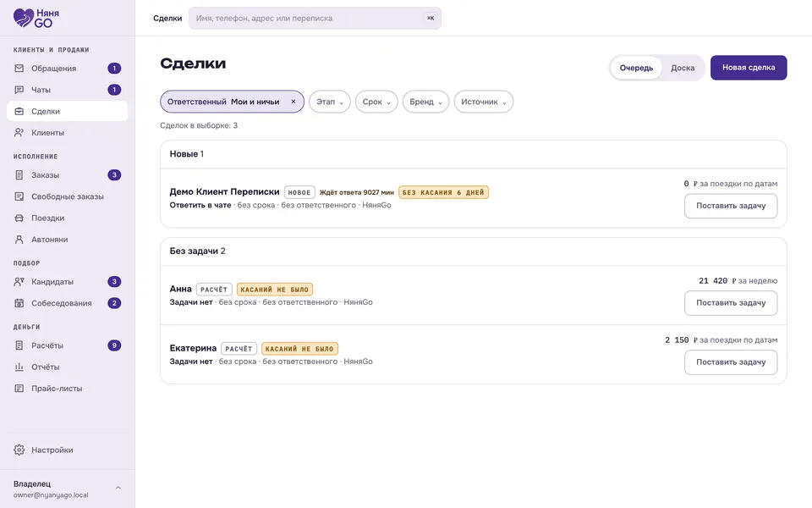The image size is (812, 508).
Task: Open the Бренд filter dropdown
Action: 425,102
